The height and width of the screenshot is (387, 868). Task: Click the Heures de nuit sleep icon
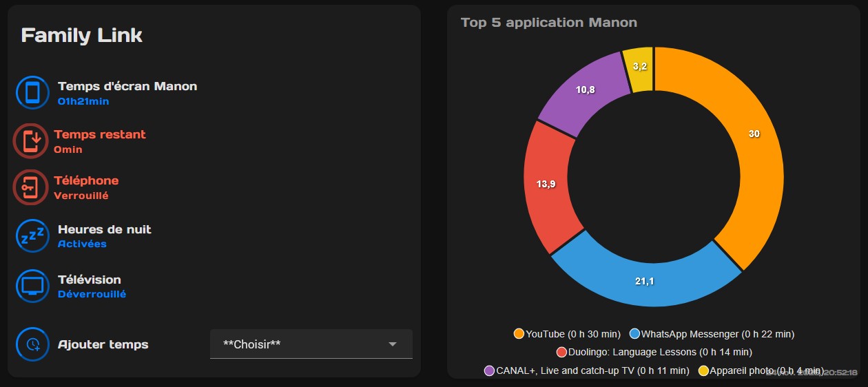[32, 236]
